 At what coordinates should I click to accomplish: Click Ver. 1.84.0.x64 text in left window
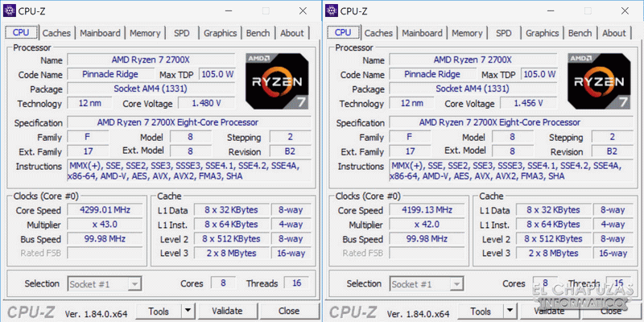pyautogui.click(x=97, y=314)
